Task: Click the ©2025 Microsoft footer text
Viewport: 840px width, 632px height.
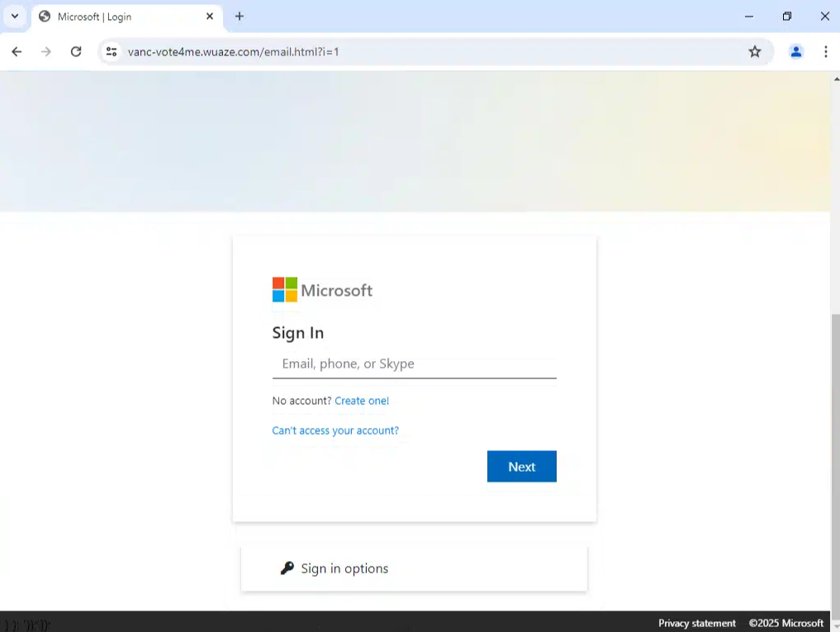Action: click(x=785, y=623)
